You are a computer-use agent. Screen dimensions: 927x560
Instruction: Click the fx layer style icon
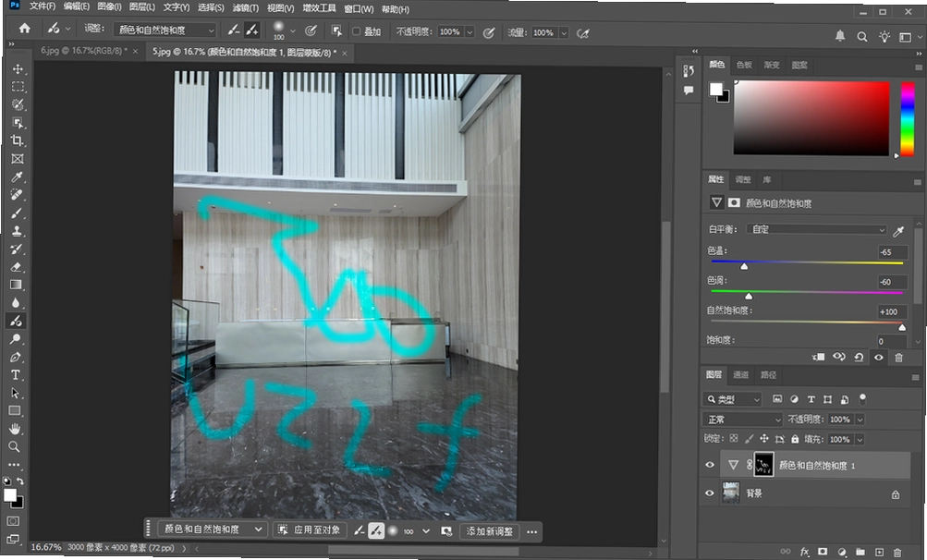point(805,551)
